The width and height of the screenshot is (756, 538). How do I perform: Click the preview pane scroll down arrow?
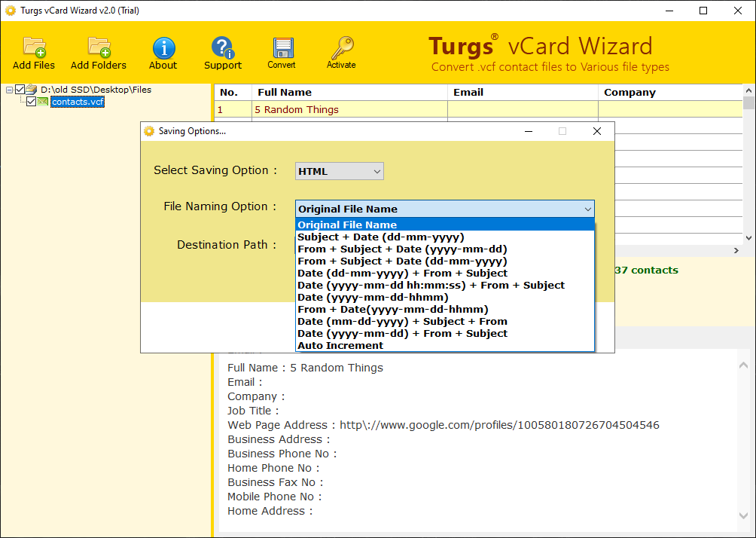tap(743, 515)
